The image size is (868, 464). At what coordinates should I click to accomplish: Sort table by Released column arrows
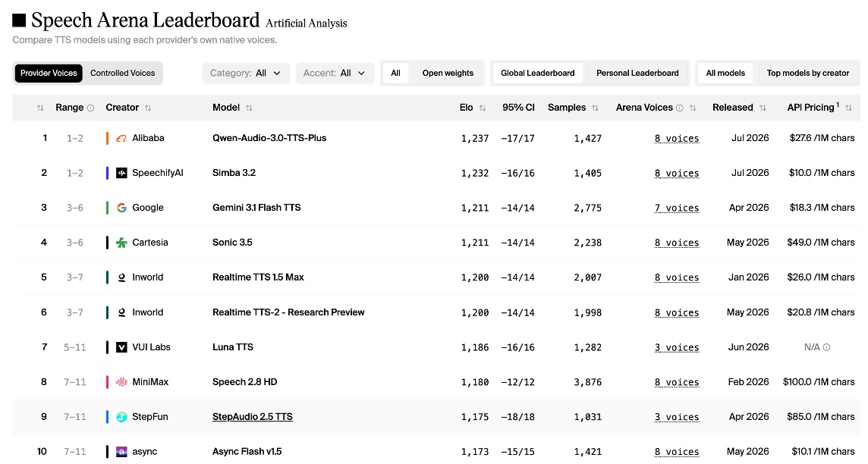point(763,108)
